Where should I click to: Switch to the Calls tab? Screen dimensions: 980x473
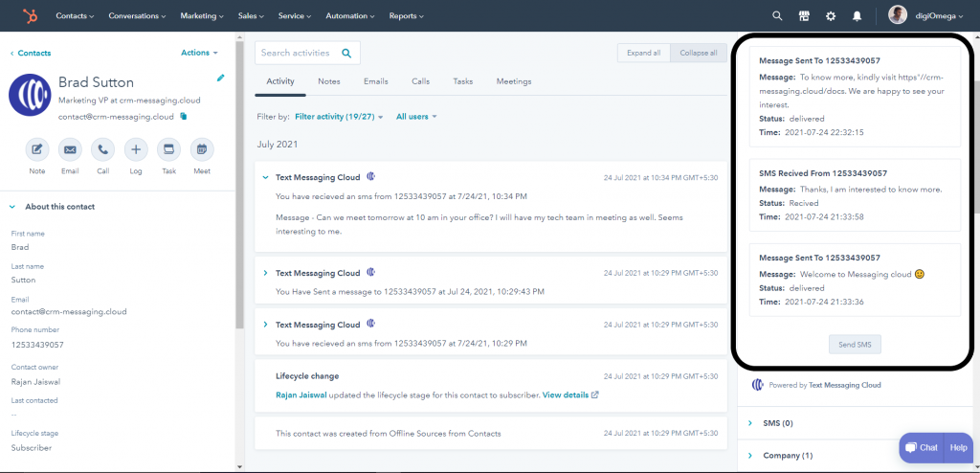(421, 82)
